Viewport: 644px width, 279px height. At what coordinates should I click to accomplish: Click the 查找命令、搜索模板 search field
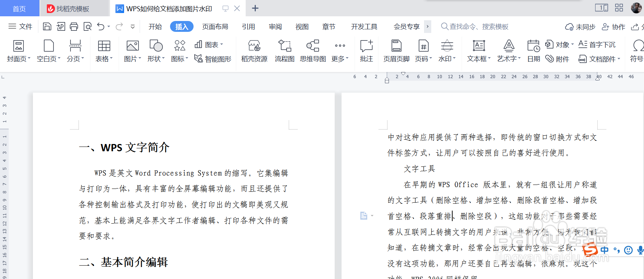pos(475,26)
